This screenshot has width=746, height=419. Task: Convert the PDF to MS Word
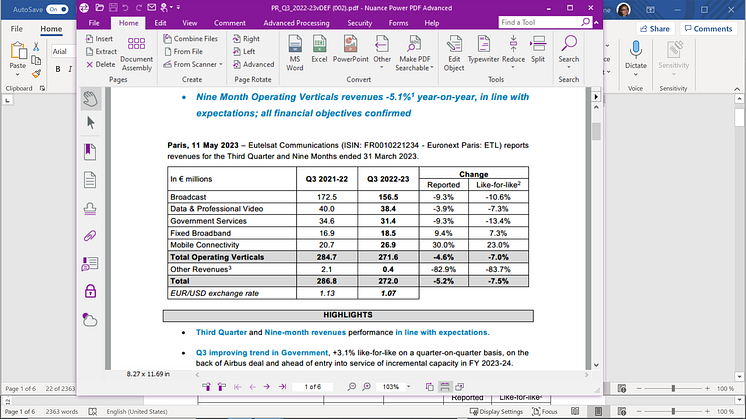(x=294, y=53)
